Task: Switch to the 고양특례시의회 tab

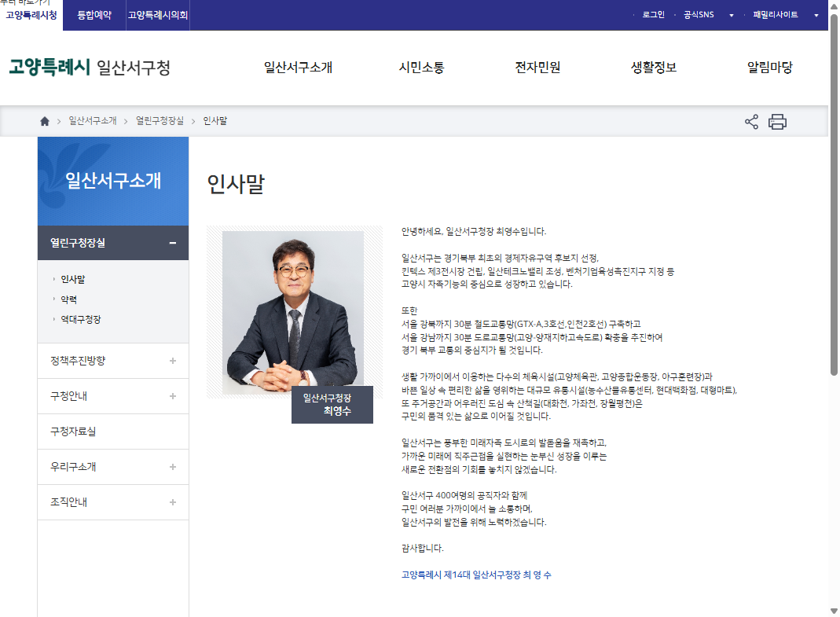Action: [x=158, y=15]
